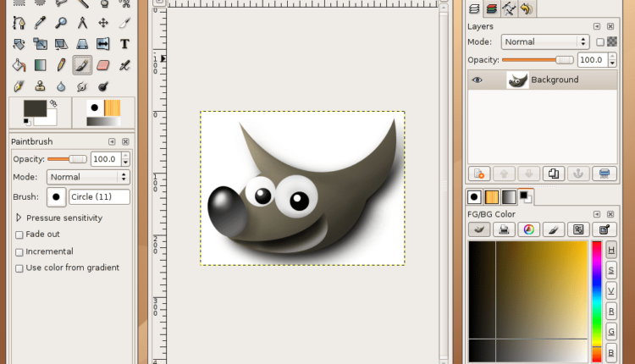This screenshot has height=364, width=635.
Task: Select the Eraser tool
Action: coord(103,65)
